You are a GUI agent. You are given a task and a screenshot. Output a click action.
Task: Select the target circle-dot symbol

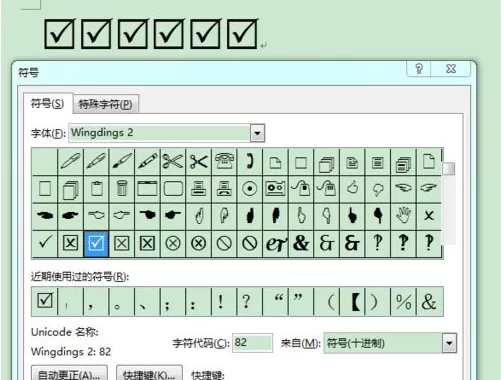click(x=250, y=189)
